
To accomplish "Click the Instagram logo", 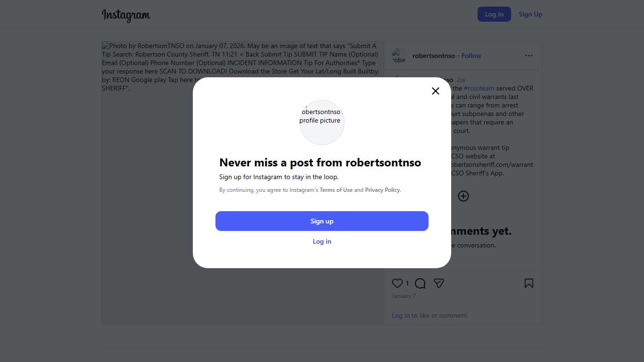I will pyautogui.click(x=126, y=15).
